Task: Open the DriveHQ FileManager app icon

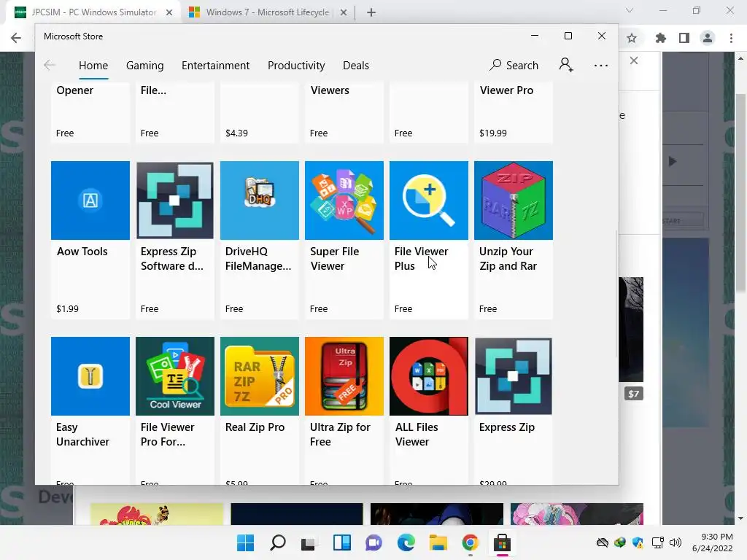Action: (260, 200)
